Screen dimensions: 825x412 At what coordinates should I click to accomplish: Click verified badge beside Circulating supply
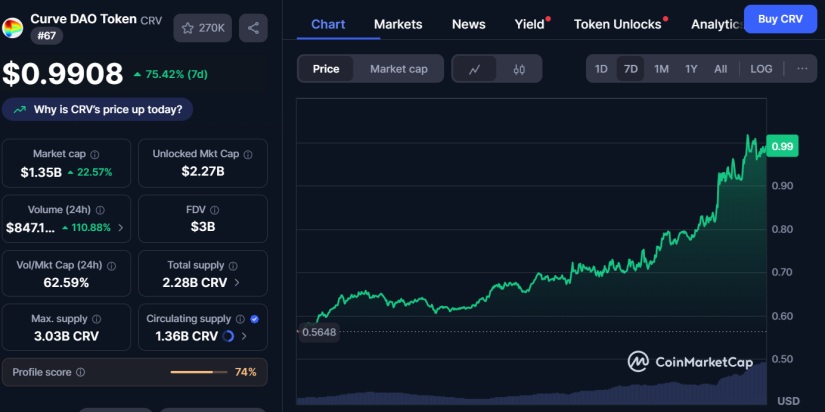(253, 319)
